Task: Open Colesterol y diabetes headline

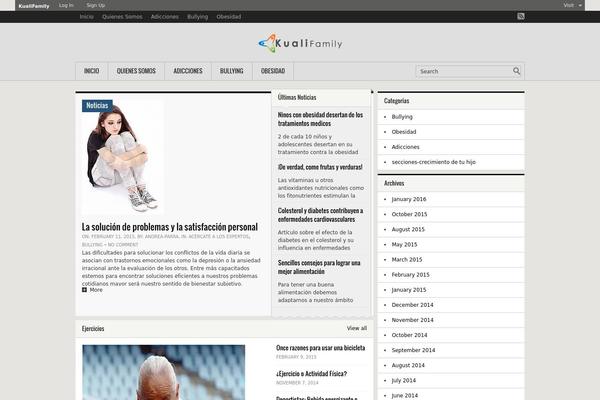Action: [320, 215]
